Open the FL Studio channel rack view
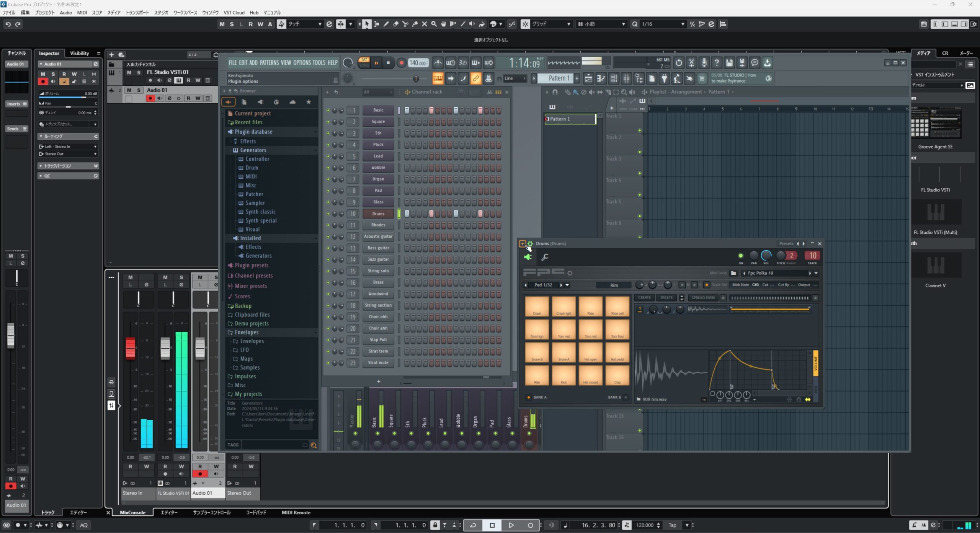This screenshot has width=980, height=533. point(614,79)
